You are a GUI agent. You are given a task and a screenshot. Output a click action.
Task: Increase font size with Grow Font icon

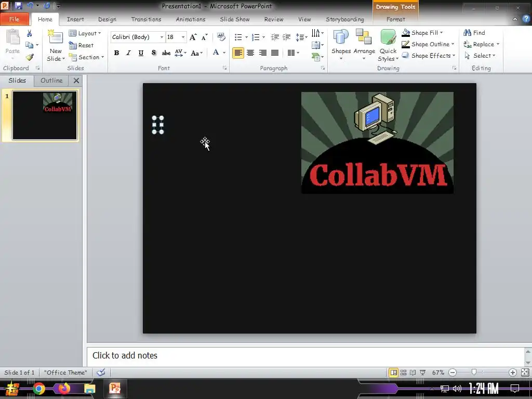click(x=193, y=37)
